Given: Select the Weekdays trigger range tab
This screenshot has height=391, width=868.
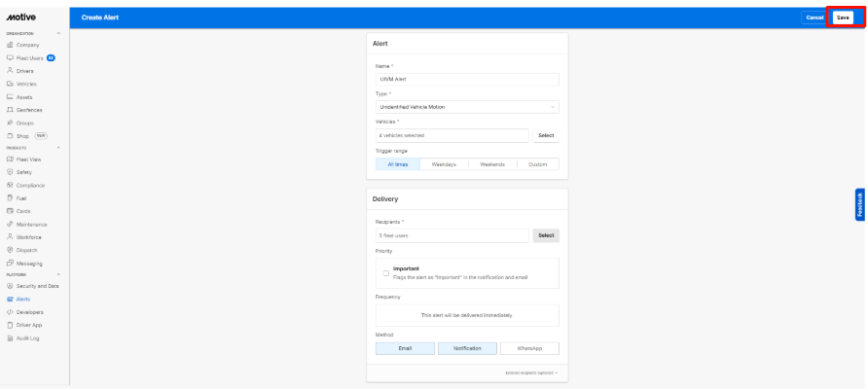Looking at the screenshot, I should [x=443, y=164].
